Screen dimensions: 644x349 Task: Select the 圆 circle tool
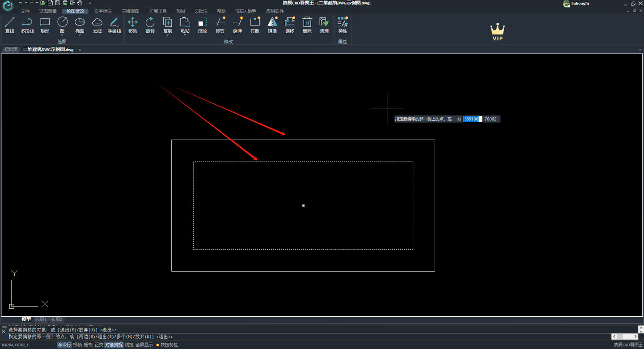point(62,24)
